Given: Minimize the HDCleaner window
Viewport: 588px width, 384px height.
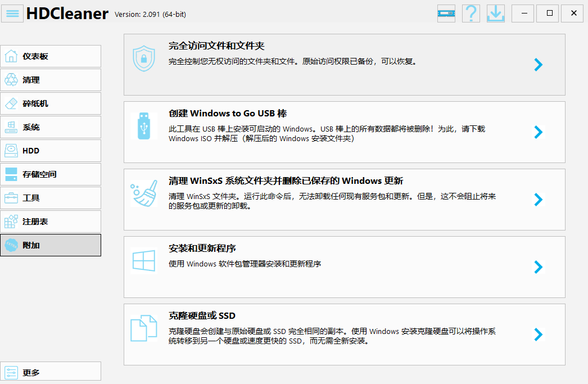Looking at the screenshot, I should point(523,13).
